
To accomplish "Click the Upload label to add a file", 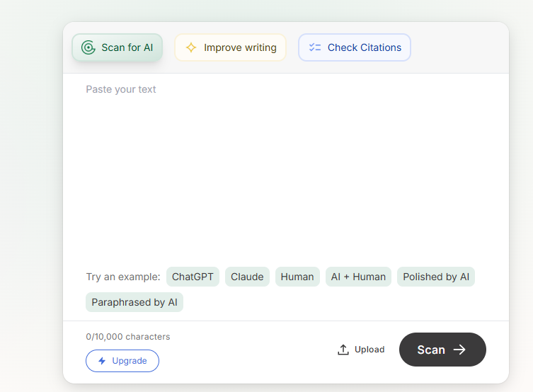I will [x=369, y=350].
